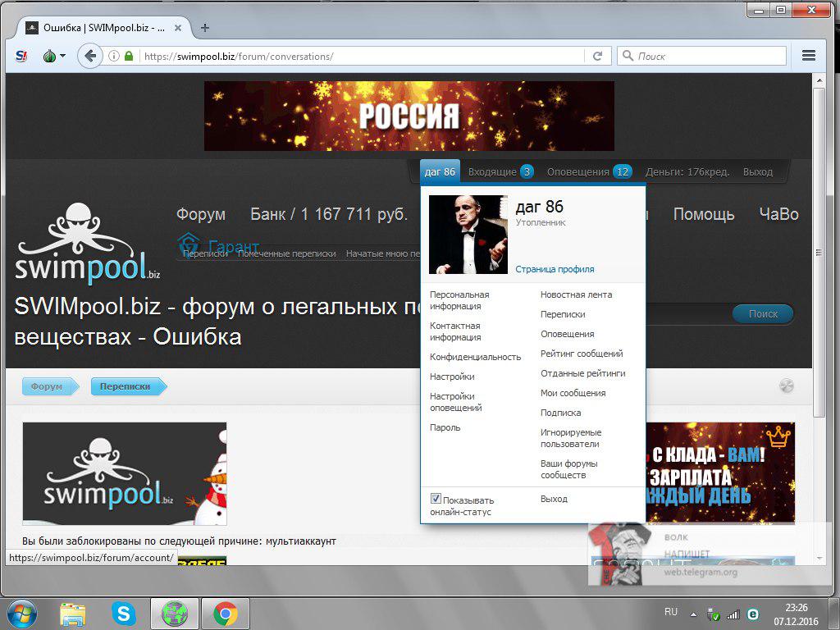Screen dimensions: 840x630
Task: Close the Ошибка SWIMpool.biz tab
Action: point(178,28)
